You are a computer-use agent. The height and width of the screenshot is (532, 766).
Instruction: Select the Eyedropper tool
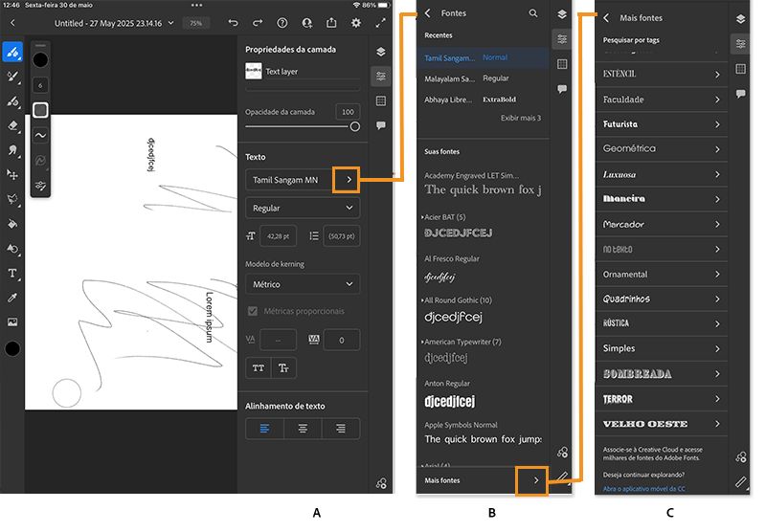[12, 298]
